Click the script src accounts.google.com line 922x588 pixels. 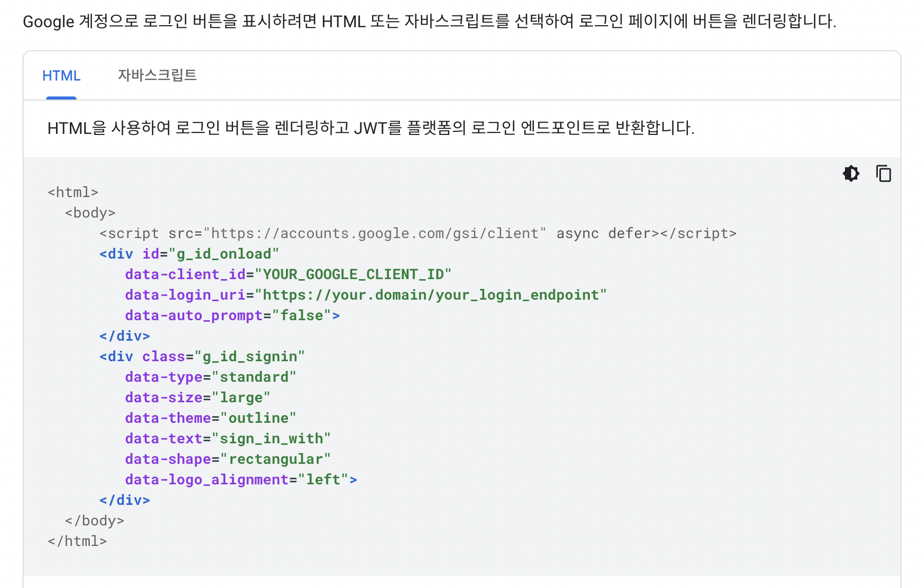coord(418,233)
